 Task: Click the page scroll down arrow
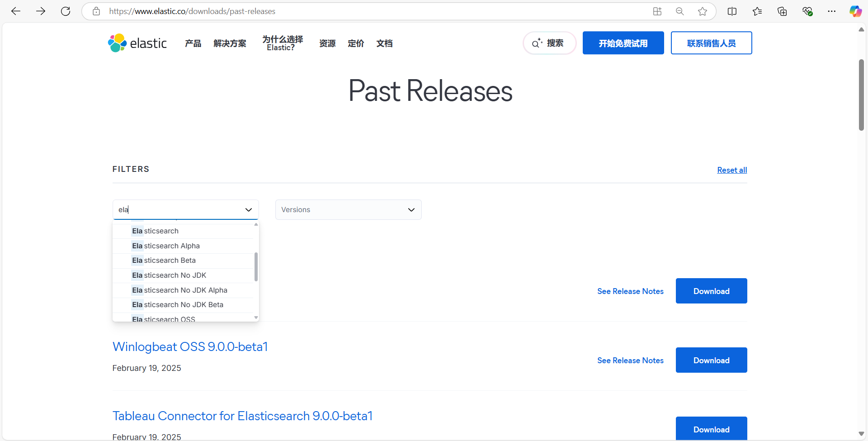[x=861, y=434]
